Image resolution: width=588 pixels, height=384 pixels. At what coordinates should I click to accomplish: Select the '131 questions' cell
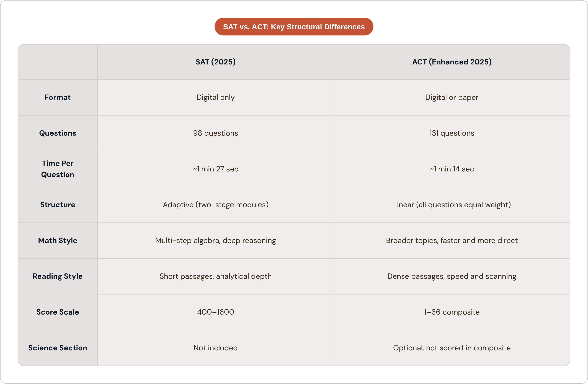pos(452,133)
